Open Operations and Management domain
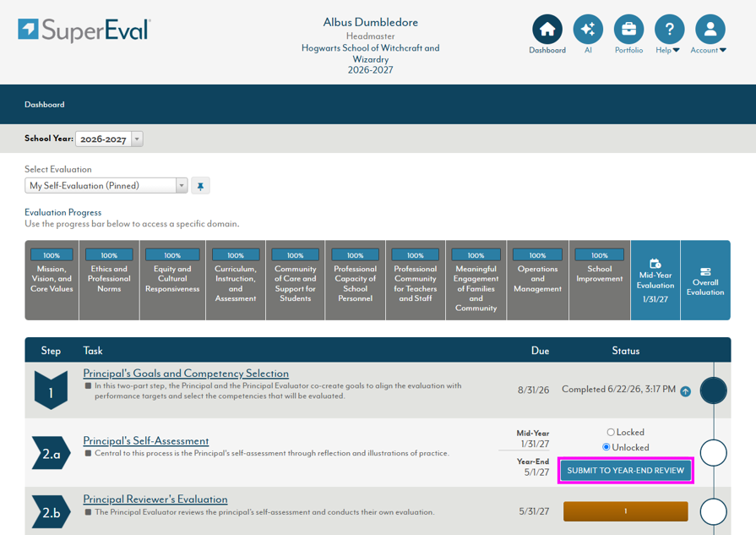This screenshot has height=535, width=756. [x=537, y=281]
